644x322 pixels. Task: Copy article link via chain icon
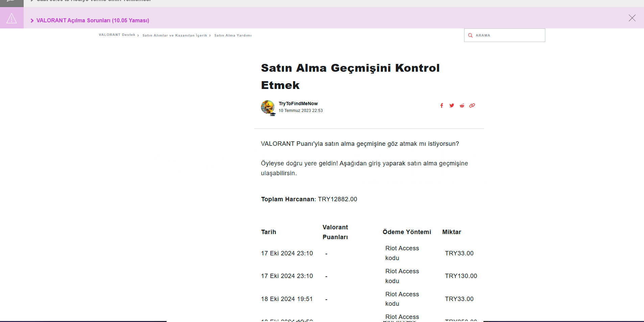(472, 106)
